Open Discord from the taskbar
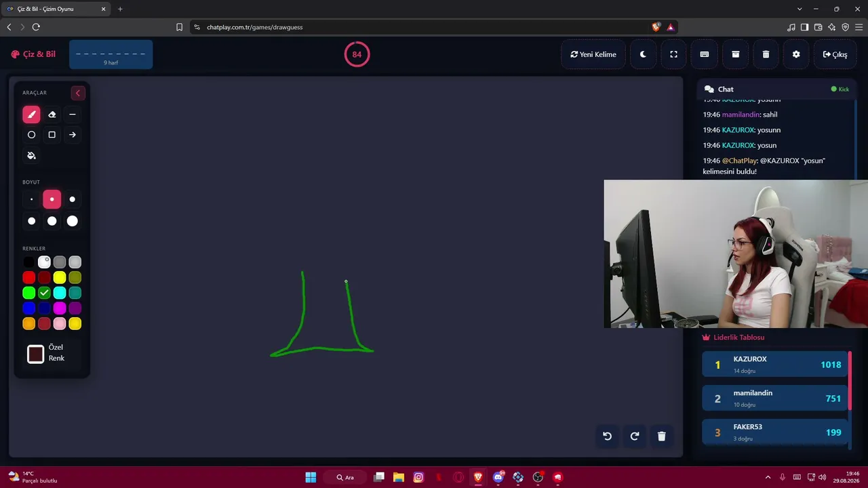 (x=498, y=477)
